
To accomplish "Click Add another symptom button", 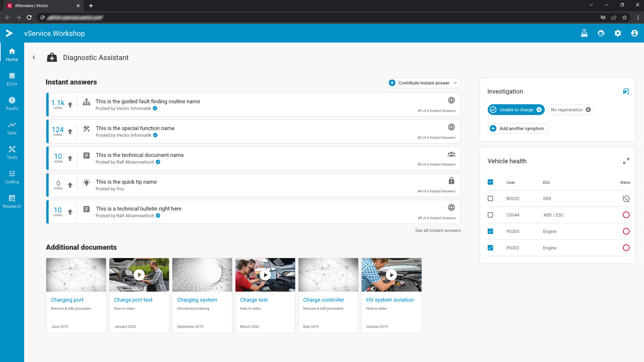I will click(518, 129).
